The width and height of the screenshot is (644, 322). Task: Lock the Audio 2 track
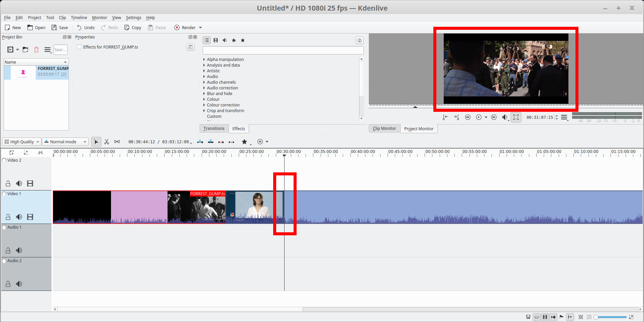pos(8,284)
